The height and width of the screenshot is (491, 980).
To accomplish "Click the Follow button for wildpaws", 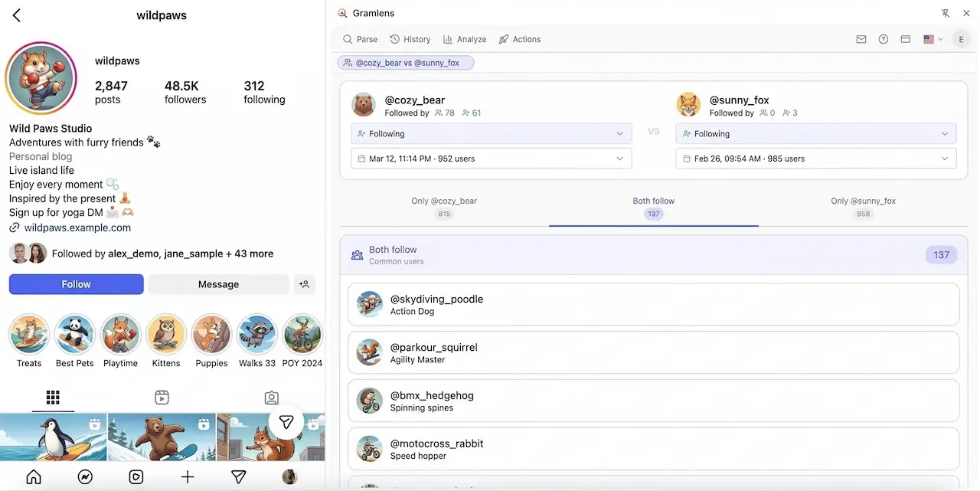I will 76,283.
